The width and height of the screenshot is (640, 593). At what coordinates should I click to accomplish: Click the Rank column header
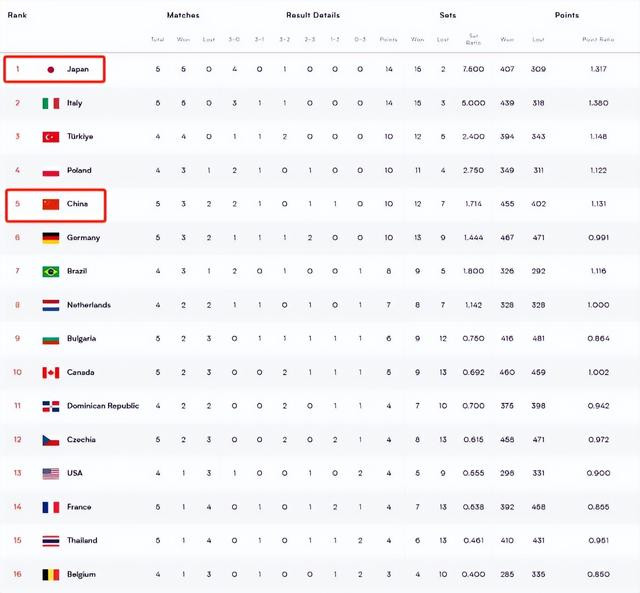click(x=17, y=15)
